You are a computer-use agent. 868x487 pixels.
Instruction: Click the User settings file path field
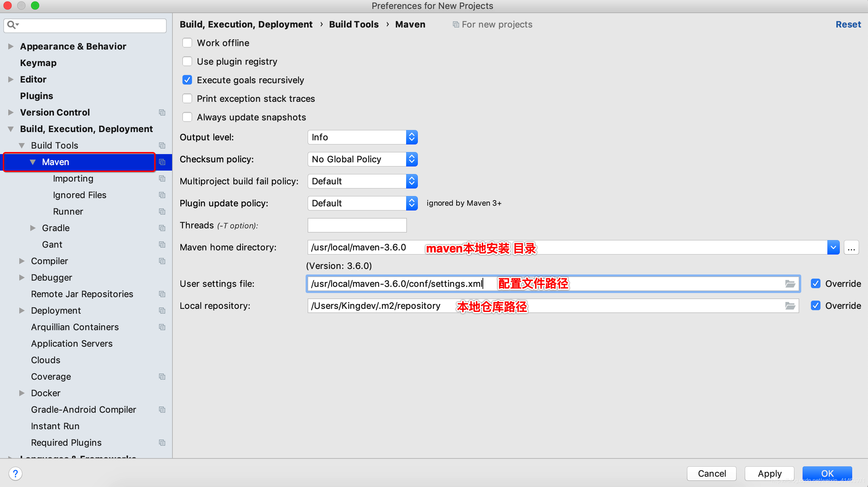click(x=553, y=284)
